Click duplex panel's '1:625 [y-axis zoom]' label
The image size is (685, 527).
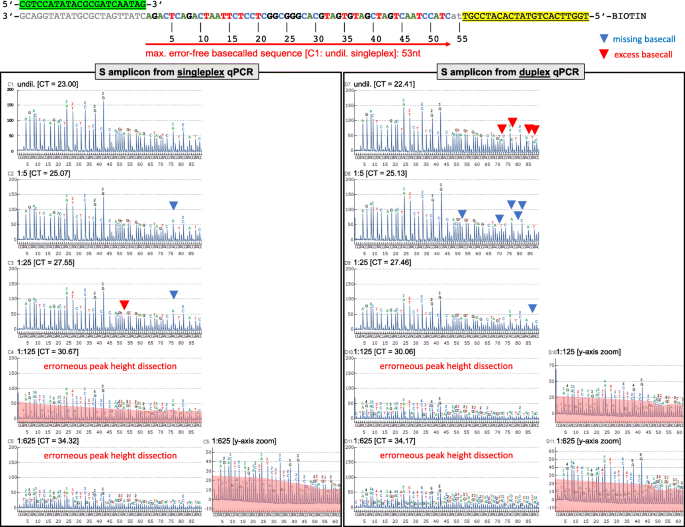point(589,441)
